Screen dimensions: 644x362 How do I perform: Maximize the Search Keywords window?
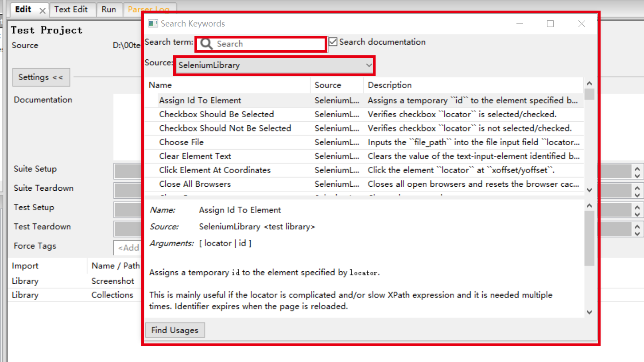[550, 24]
